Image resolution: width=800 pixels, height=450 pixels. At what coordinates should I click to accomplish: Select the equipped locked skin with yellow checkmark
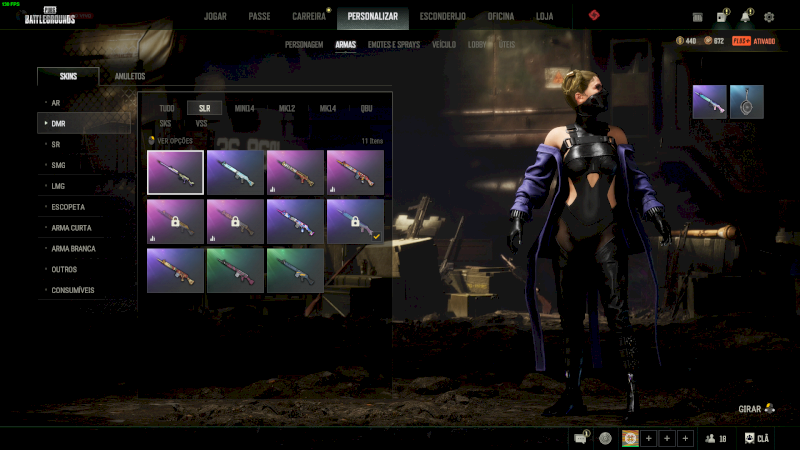355,221
